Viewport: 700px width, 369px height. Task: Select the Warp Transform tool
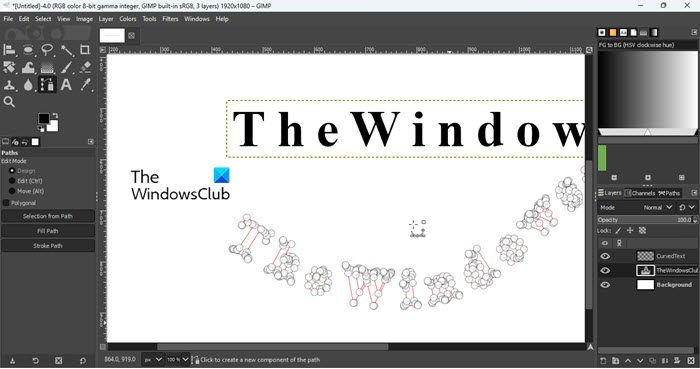point(28,67)
